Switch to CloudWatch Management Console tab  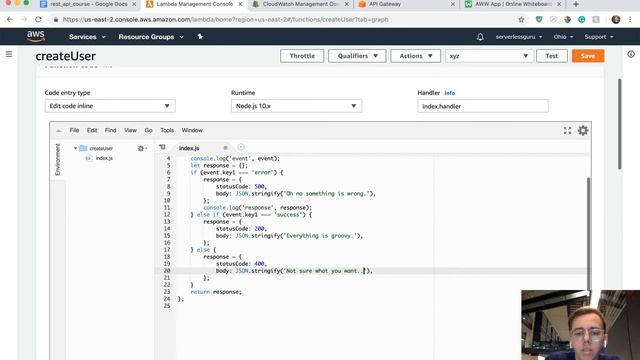tap(300, 4)
